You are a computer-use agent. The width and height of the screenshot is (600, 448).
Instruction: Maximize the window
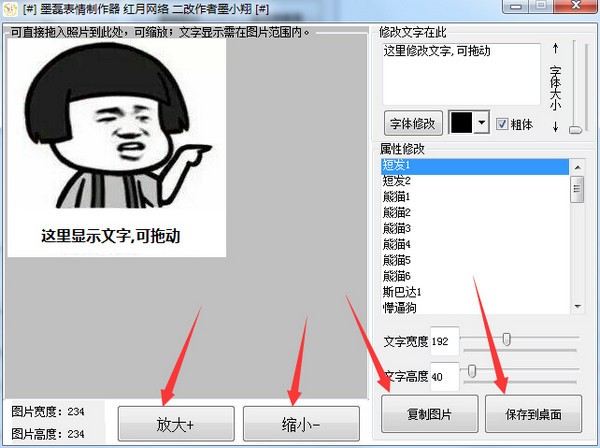[541, 6]
